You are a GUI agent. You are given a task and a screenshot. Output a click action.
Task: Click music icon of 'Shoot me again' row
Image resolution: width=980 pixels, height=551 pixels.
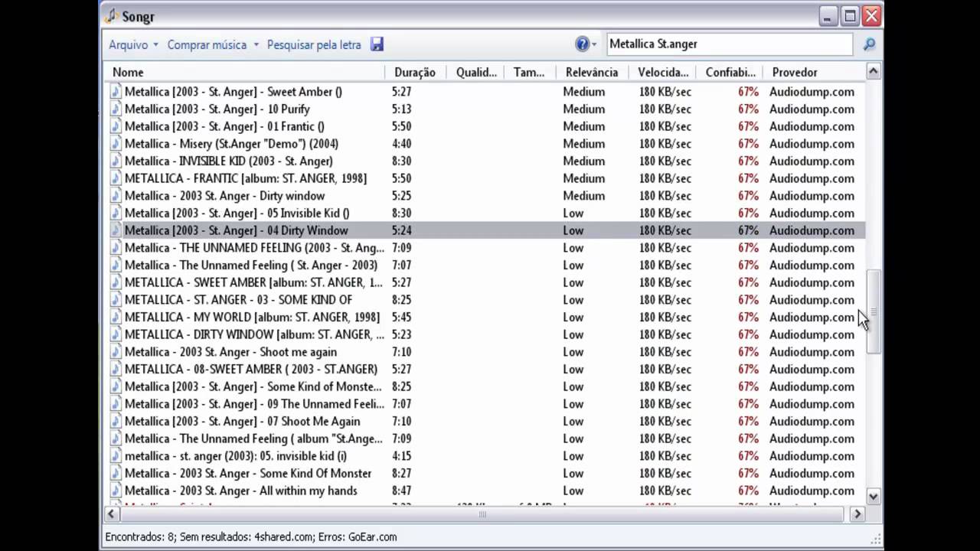(x=116, y=352)
